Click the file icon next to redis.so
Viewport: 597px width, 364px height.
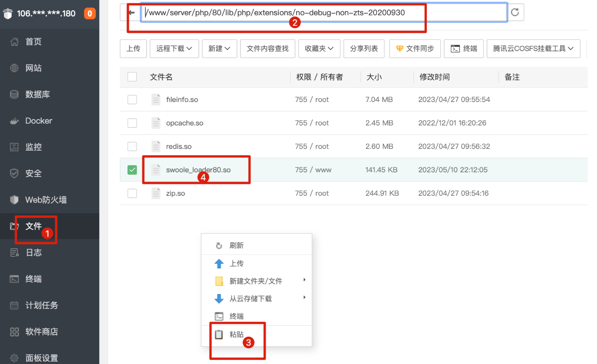click(156, 146)
